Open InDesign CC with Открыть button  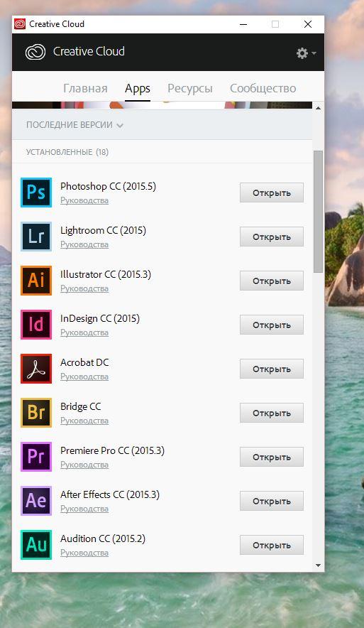click(272, 325)
